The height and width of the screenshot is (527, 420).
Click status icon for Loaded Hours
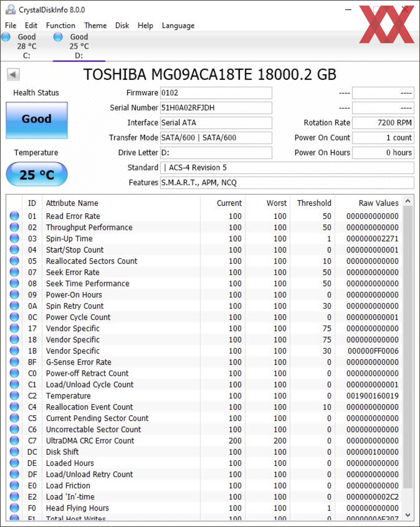[14, 463]
